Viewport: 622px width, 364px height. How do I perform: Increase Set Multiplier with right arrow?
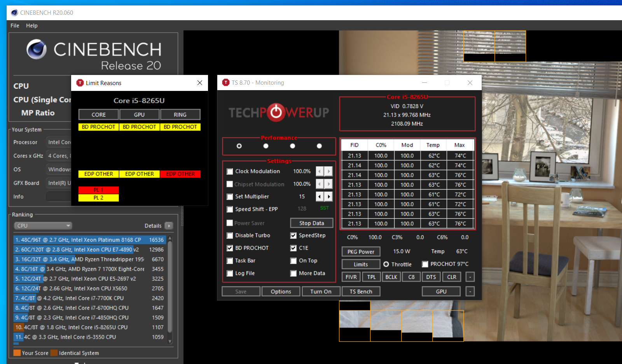(x=329, y=197)
